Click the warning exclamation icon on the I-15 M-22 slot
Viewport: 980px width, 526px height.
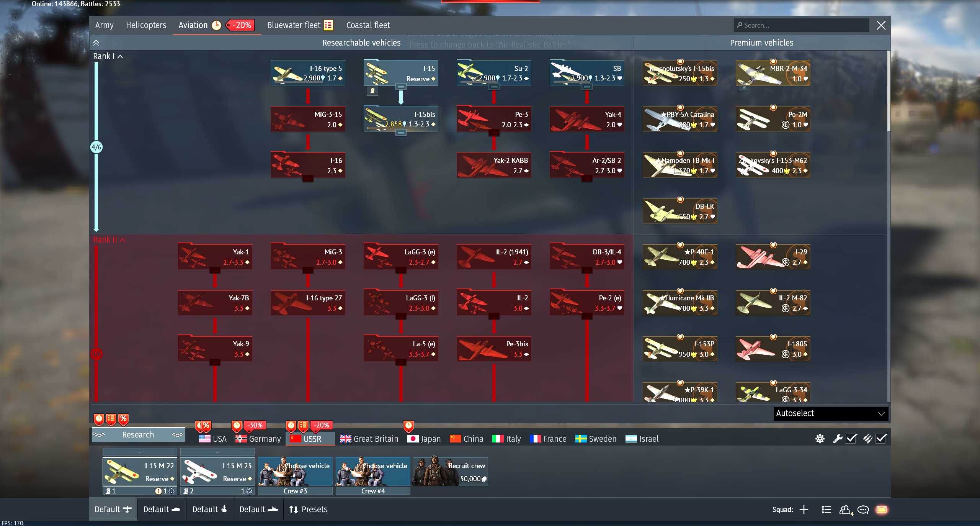[158, 491]
